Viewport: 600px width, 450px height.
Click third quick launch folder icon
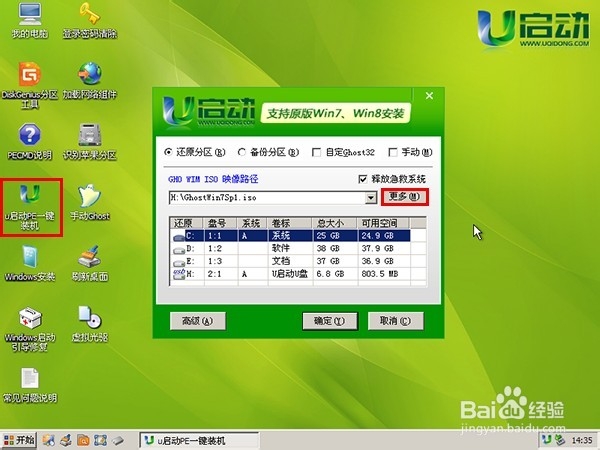83,440
